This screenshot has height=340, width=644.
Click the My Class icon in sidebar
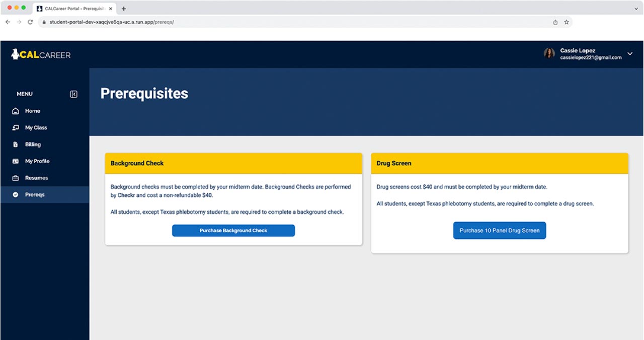pyautogui.click(x=16, y=128)
